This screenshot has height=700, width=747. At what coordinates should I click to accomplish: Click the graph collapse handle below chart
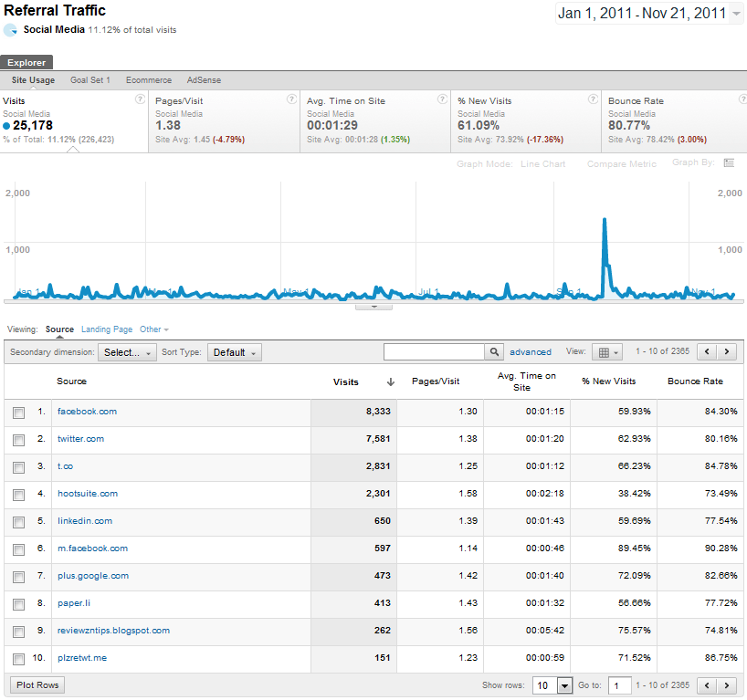[373, 307]
